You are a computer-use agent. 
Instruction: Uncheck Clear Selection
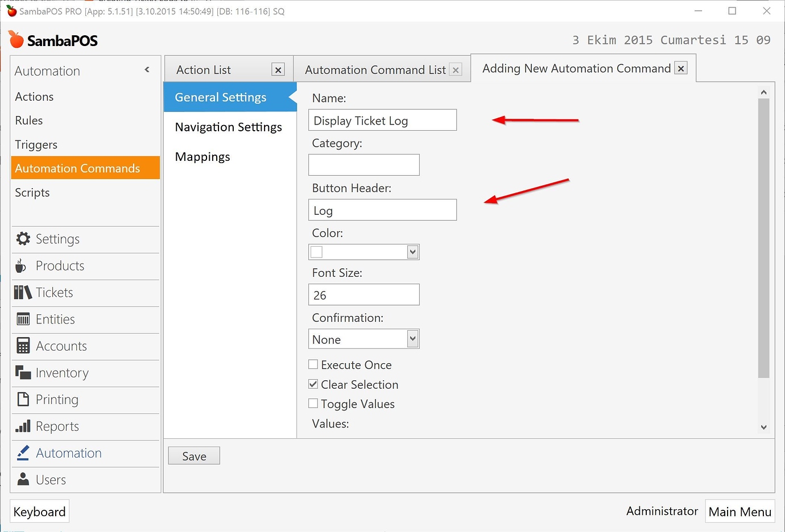tap(313, 384)
